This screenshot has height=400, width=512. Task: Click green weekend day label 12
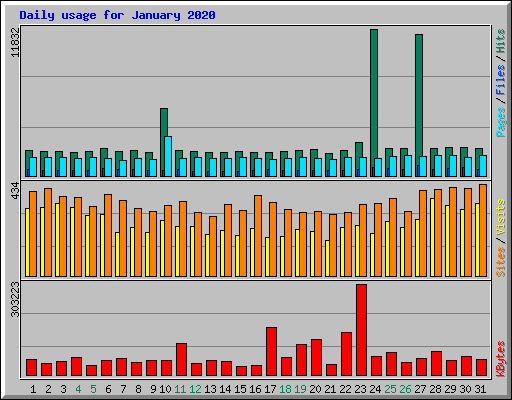[195, 389]
